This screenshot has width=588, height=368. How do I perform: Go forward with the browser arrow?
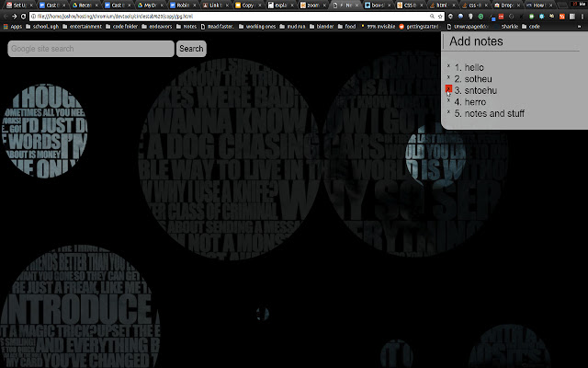15,17
